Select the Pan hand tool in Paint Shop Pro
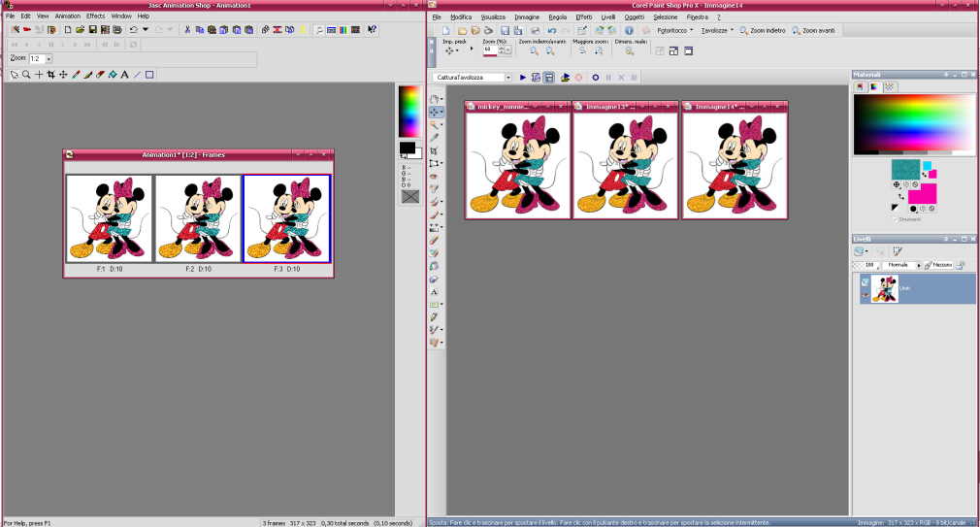This screenshot has width=980, height=527. 435,99
